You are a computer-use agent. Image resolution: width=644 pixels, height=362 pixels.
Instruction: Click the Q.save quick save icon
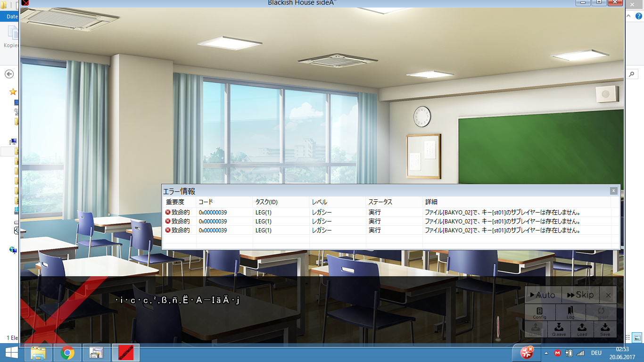[559, 329]
